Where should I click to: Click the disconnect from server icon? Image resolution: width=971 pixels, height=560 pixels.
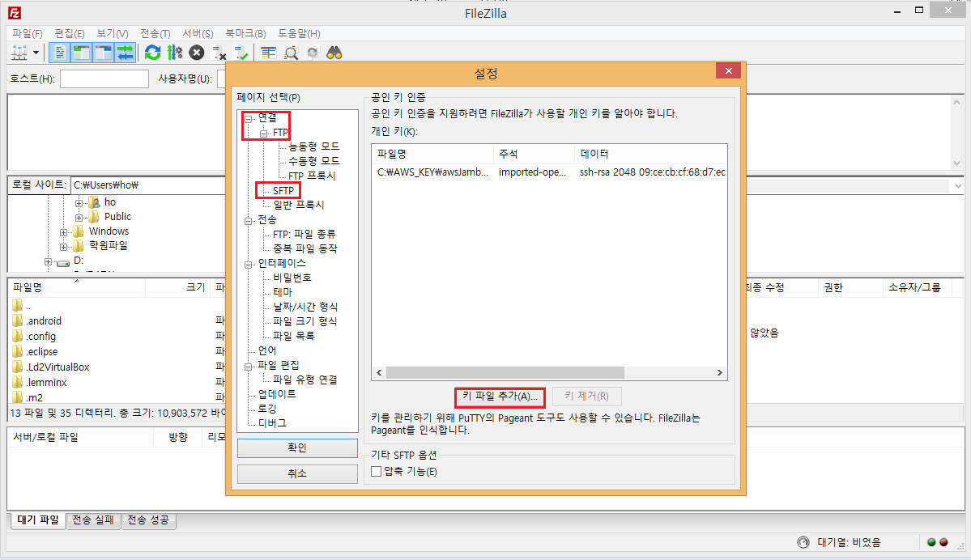point(219,53)
